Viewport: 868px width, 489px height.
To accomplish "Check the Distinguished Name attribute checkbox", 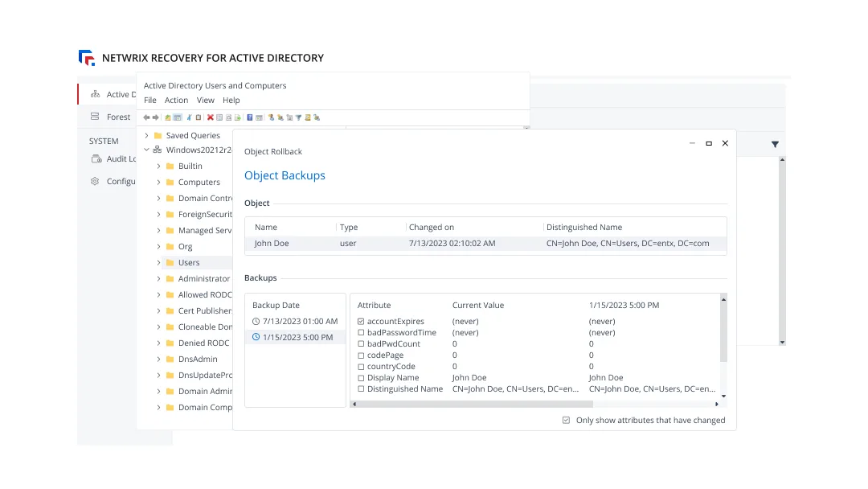I will point(361,388).
